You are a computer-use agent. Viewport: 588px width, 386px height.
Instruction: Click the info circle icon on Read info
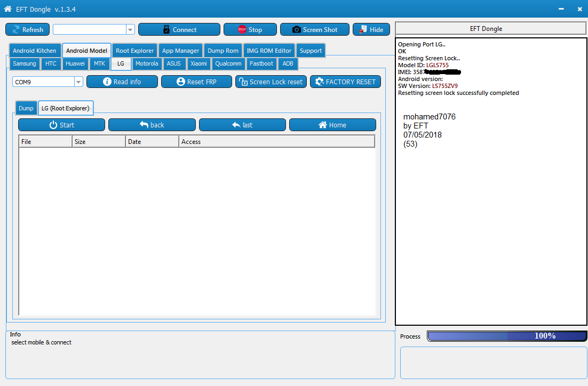[x=107, y=82]
